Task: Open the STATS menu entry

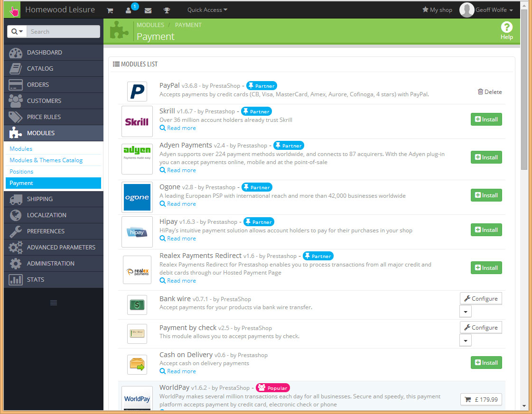Action: [54, 280]
